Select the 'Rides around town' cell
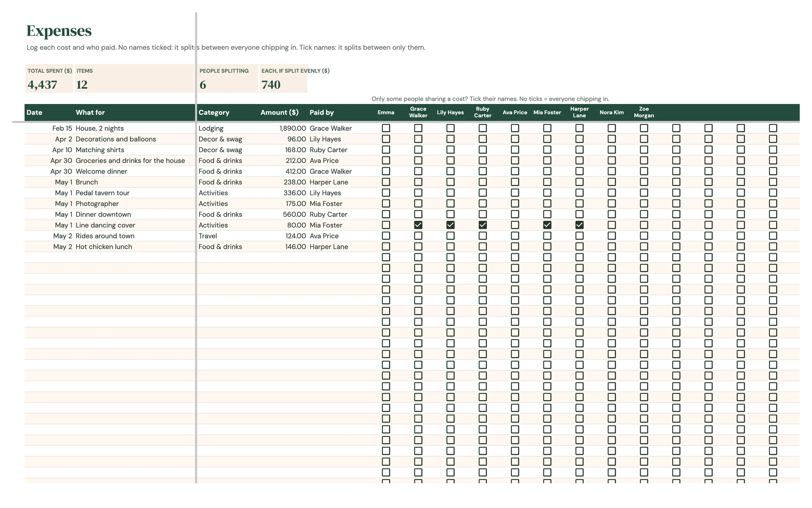 click(135, 236)
